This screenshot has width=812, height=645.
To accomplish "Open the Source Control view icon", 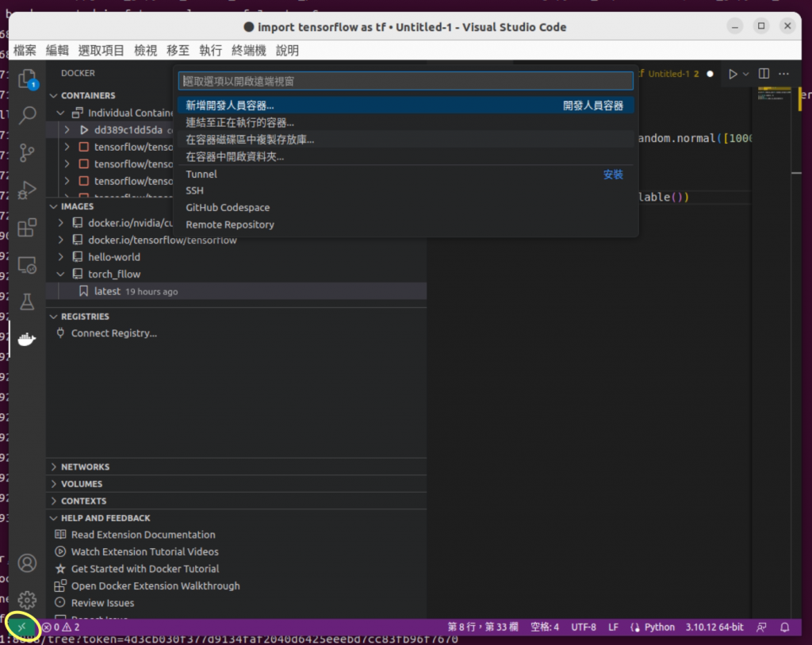I will click(28, 152).
